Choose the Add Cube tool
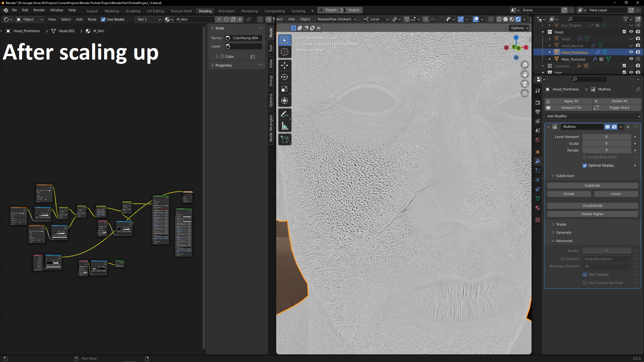 285,140
